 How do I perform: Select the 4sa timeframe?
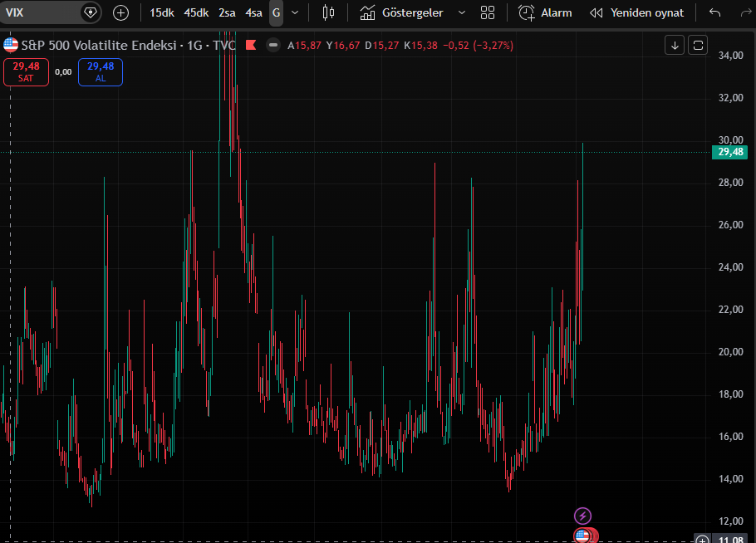[x=253, y=13]
